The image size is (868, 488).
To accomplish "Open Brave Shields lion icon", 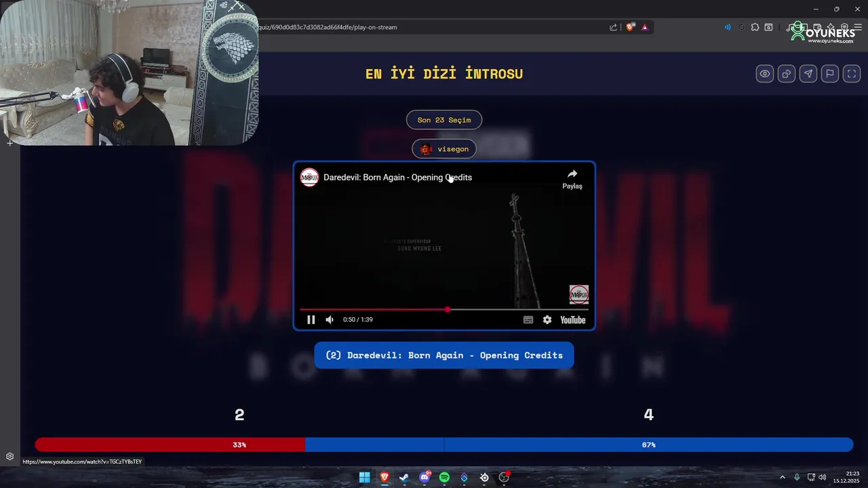I will (630, 27).
